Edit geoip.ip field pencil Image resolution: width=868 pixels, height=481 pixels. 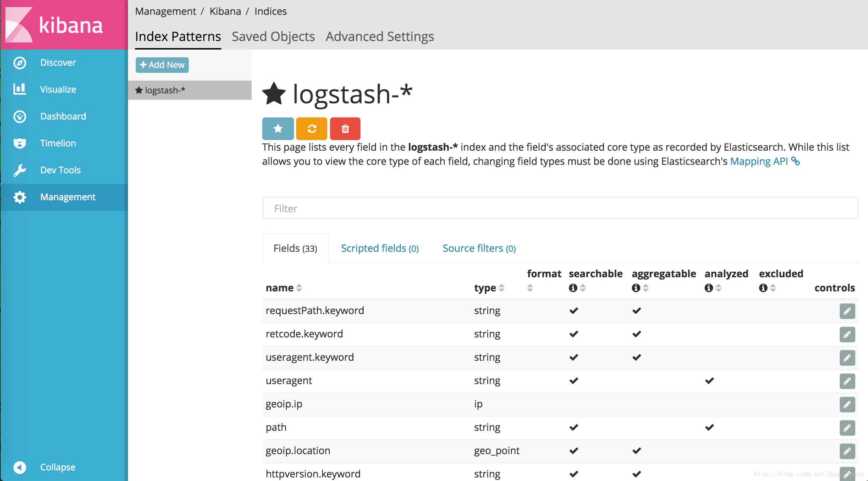pyautogui.click(x=847, y=405)
